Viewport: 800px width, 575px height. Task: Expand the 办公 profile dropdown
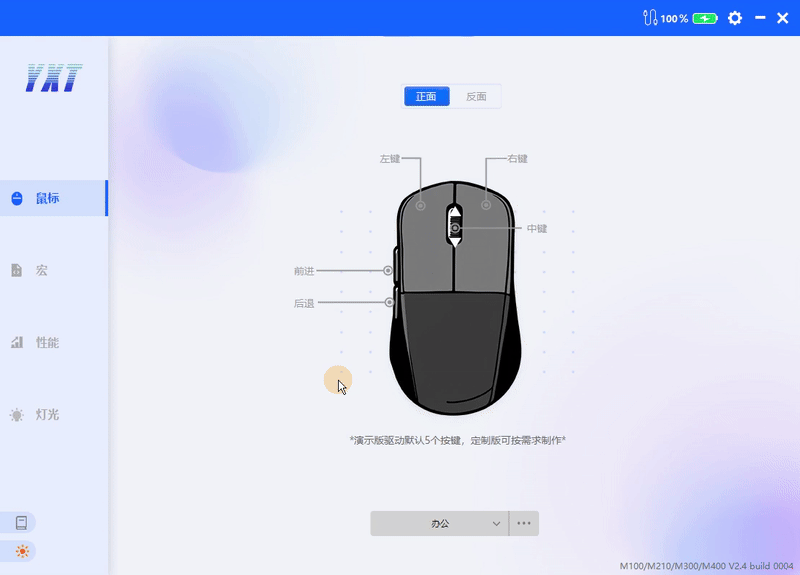[x=439, y=523]
